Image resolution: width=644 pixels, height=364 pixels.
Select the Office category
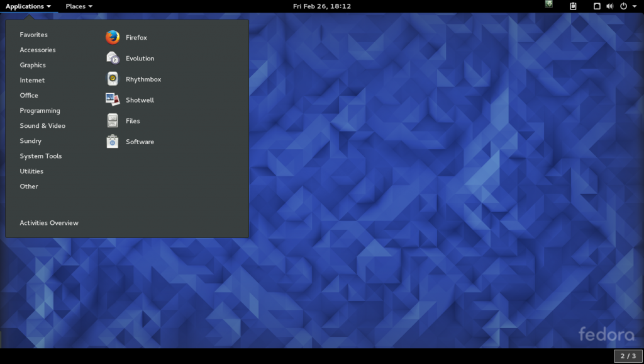29,95
